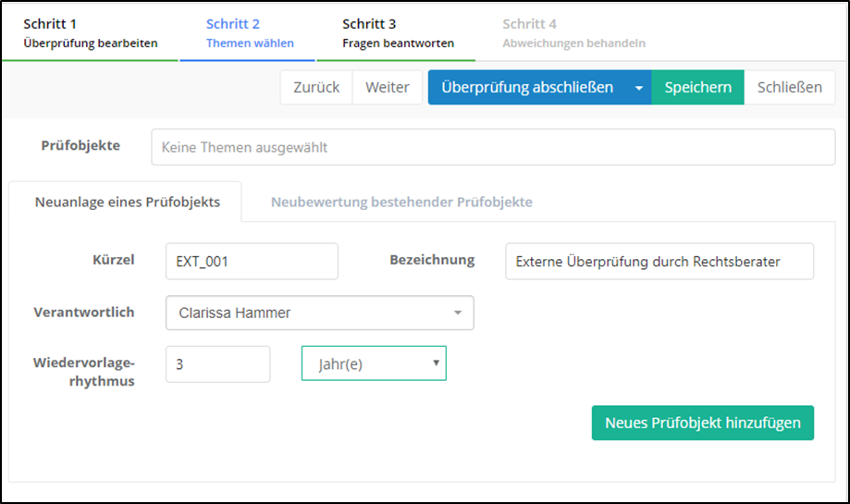This screenshot has height=504, width=850.
Task: Switch to Neuanlage eines Prüfobjekts tab
Action: pos(127,202)
